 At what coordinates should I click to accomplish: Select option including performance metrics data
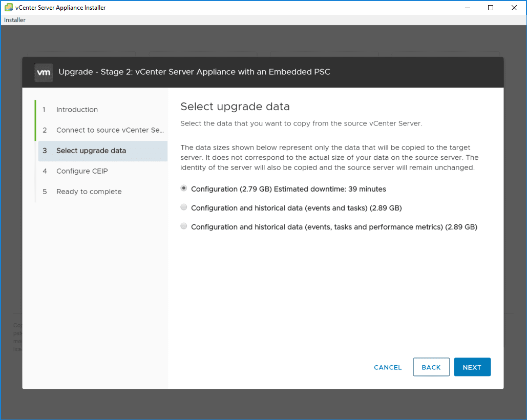click(x=184, y=226)
